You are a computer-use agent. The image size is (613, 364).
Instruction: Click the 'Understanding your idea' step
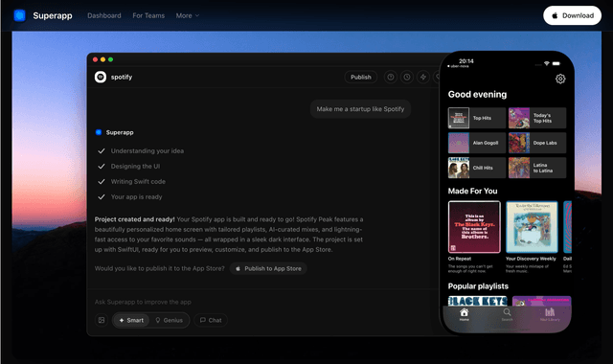point(147,151)
